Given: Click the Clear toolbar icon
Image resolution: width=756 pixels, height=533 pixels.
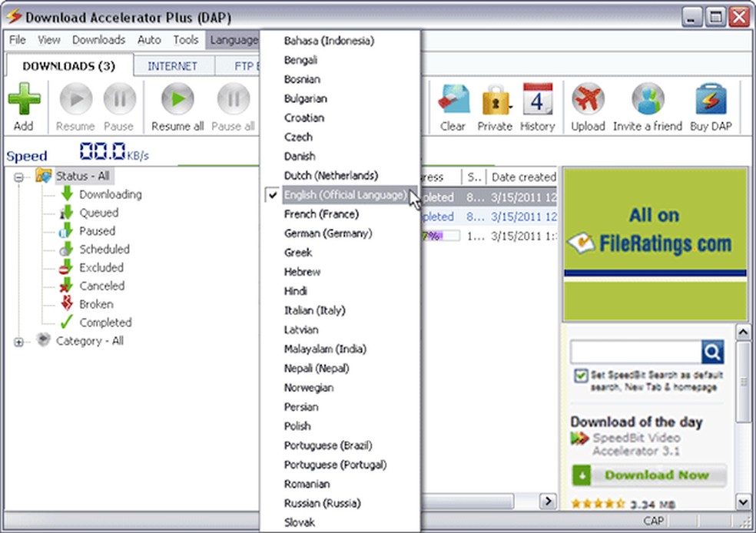Looking at the screenshot, I should (453, 99).
